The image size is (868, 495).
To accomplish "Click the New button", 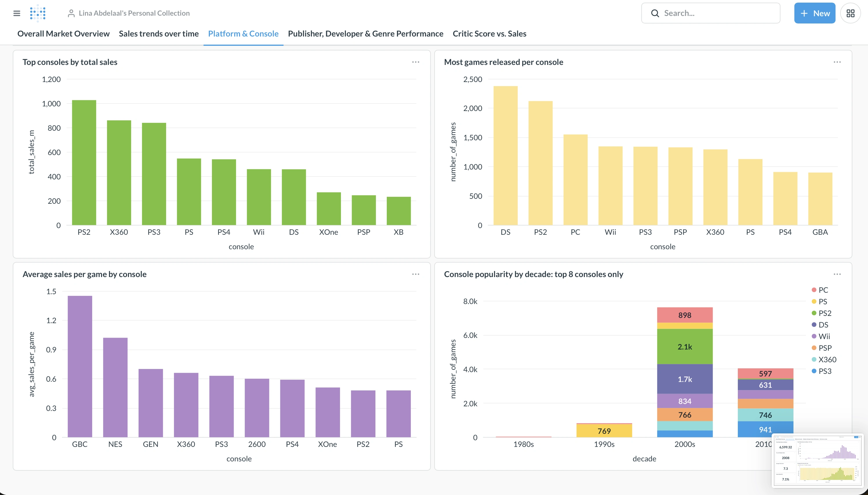I will (x=814, y=13).
